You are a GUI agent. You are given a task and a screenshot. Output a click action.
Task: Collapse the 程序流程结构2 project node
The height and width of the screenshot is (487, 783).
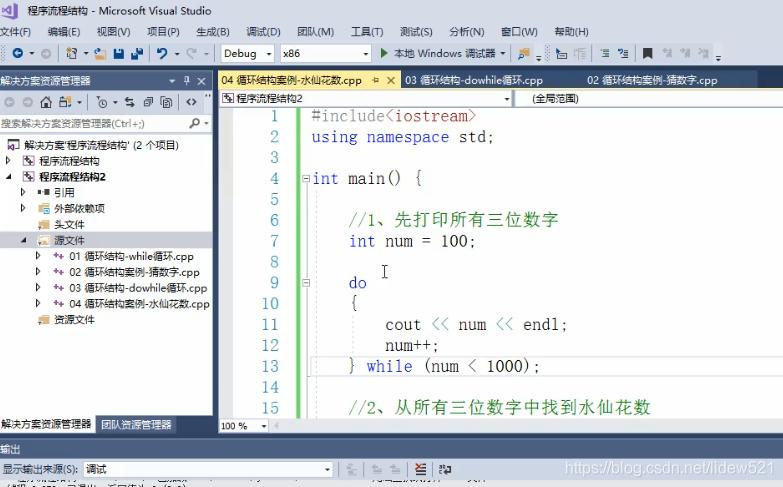(8, 176)
